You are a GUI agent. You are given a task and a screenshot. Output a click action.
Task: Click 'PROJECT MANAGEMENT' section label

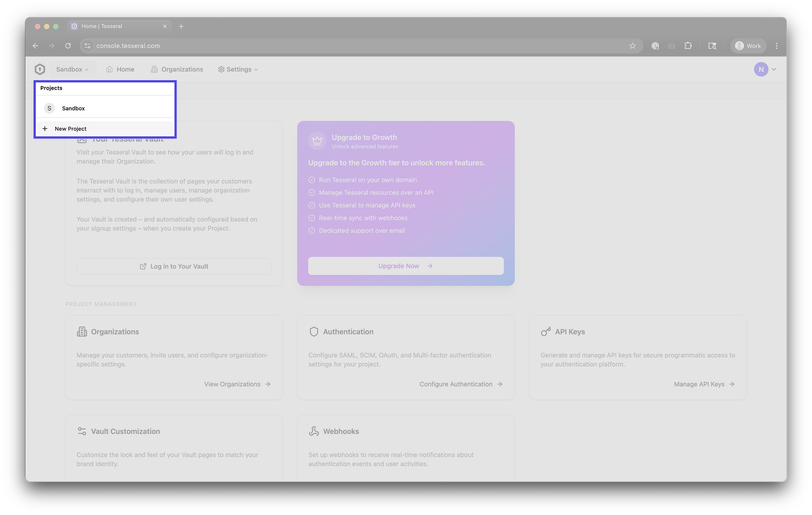pyautogui.click(x=101, y=304)
